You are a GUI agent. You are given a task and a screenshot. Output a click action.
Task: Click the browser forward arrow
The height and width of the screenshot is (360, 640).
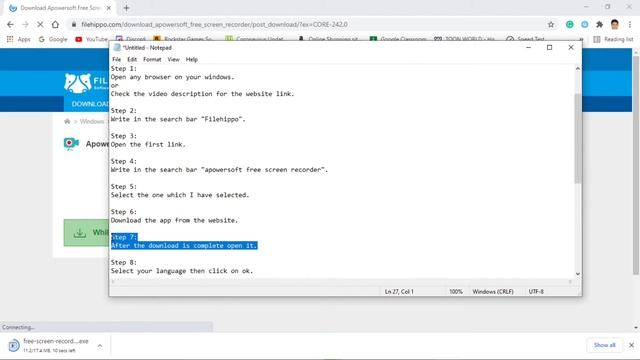click(x=25, y=24)
